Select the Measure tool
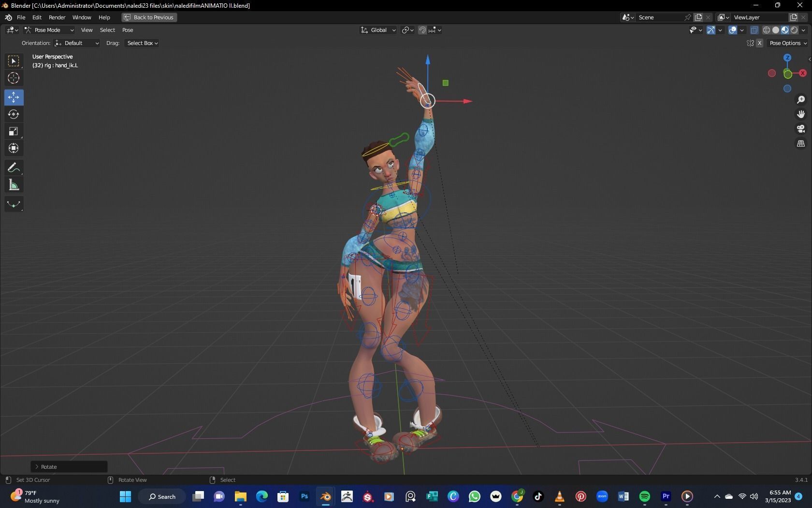The height and width of the screenshot is (508, 812). tap(14, 185)
